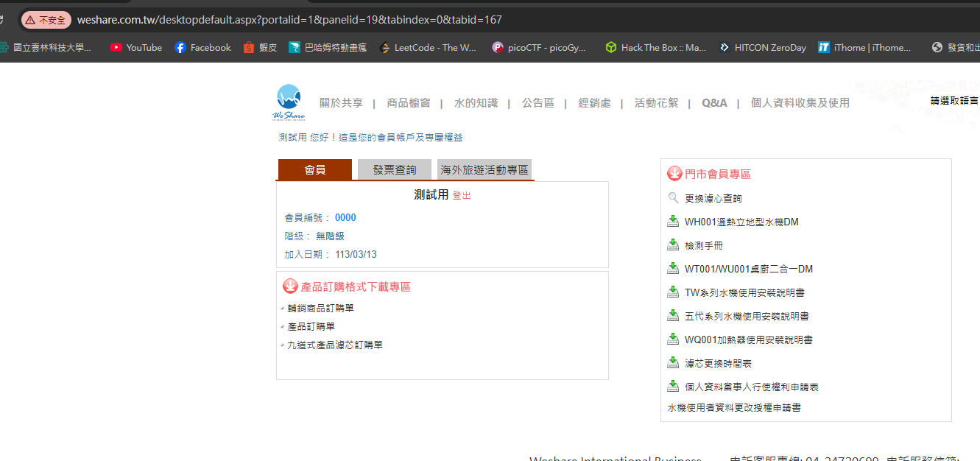The height and width of the screenshot is (461, 980).
Task: Open the TW系列水機使用安裝說明書 link
Action: click(x=744, y=292)
